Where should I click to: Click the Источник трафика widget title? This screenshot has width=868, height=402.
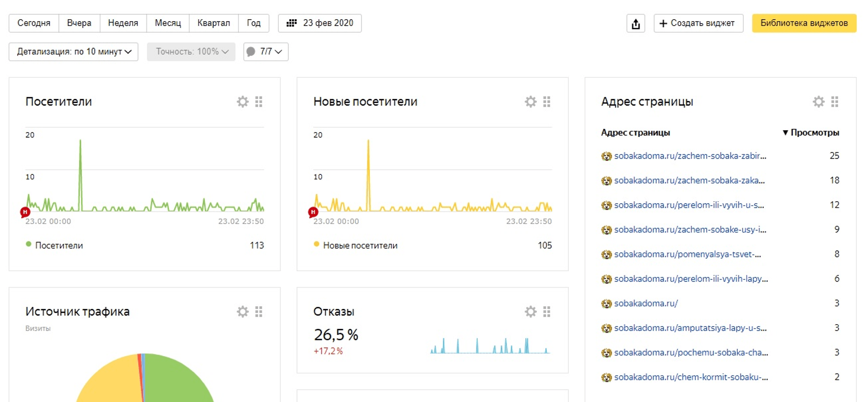point(77,311)
